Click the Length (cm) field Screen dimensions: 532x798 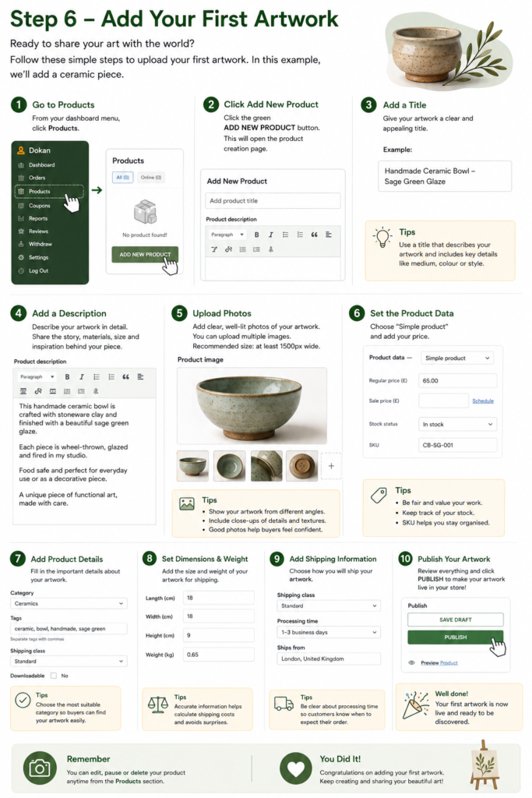[x=219, y=598]
